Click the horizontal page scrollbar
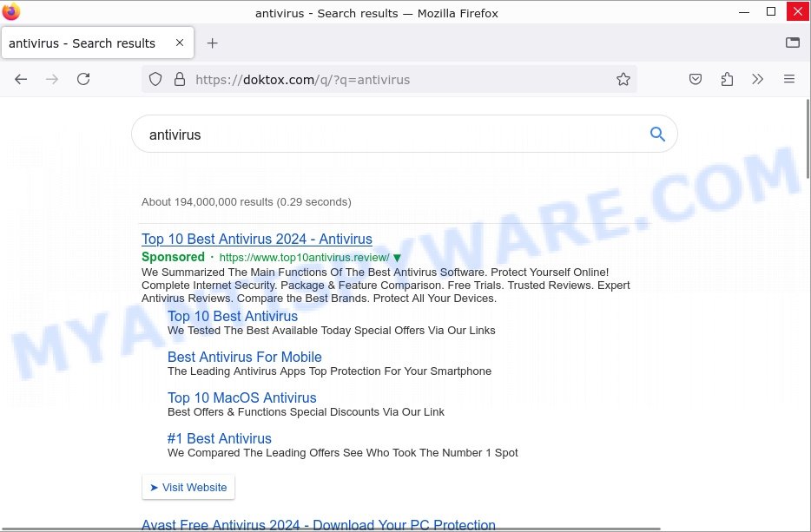This screenshot has width=811, height=532. click(331, 529)
